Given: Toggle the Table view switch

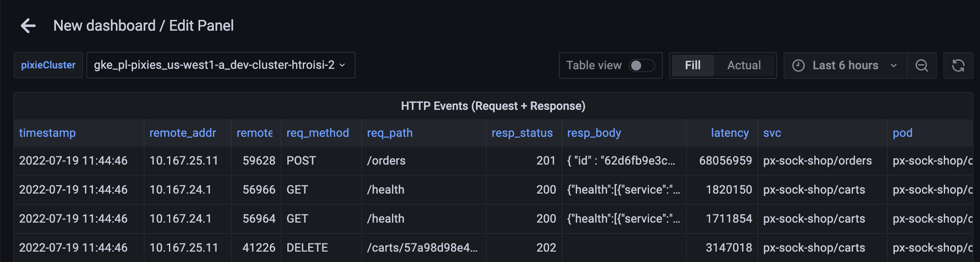Looking at the screenshot, I should click(x=642, y=65).
